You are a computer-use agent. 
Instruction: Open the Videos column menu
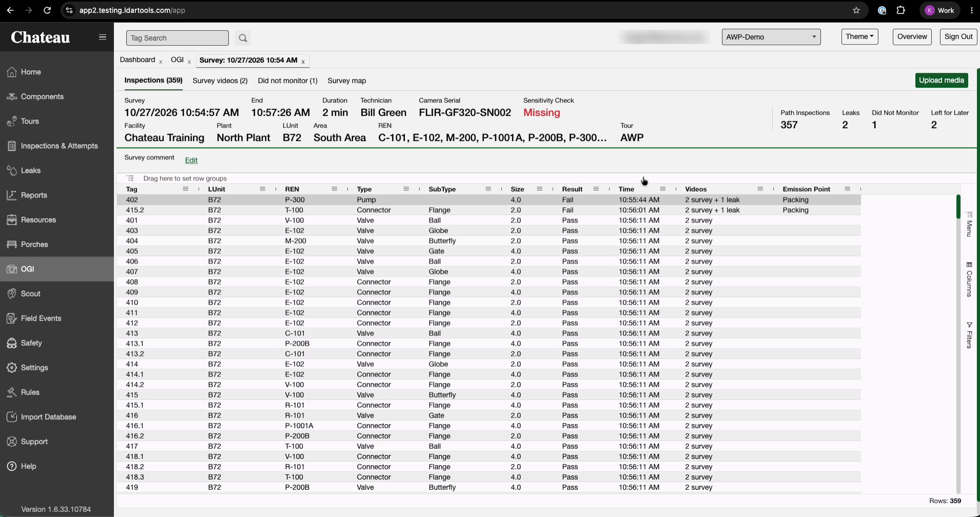(x=760, y=189)
